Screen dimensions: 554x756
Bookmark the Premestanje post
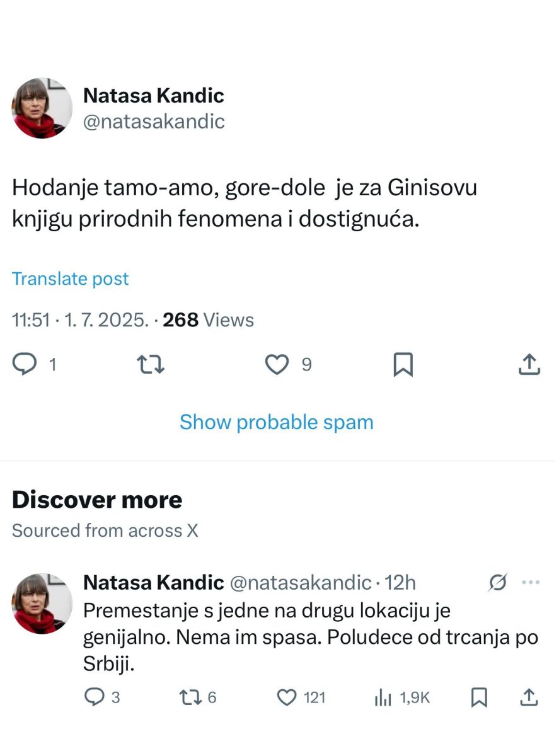coord(479,697)
